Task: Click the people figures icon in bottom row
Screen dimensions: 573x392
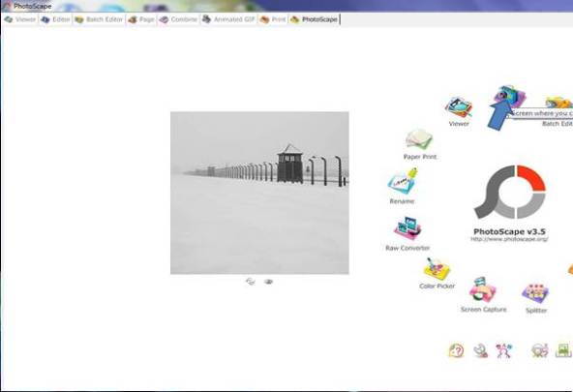Action: 504,350
